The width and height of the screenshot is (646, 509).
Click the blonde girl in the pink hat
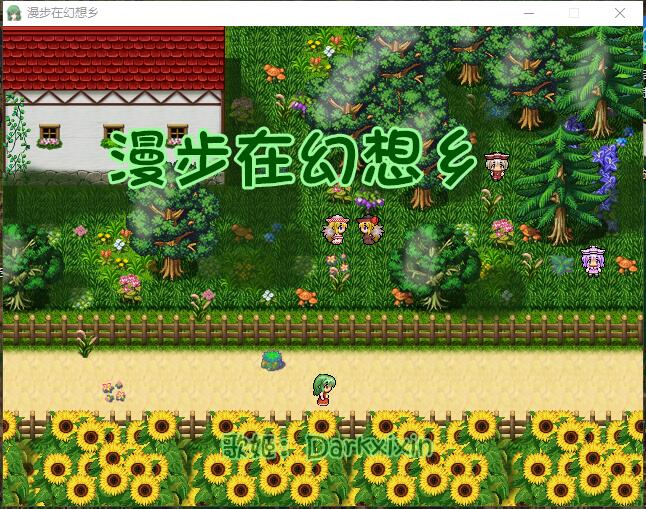point(337,230)
